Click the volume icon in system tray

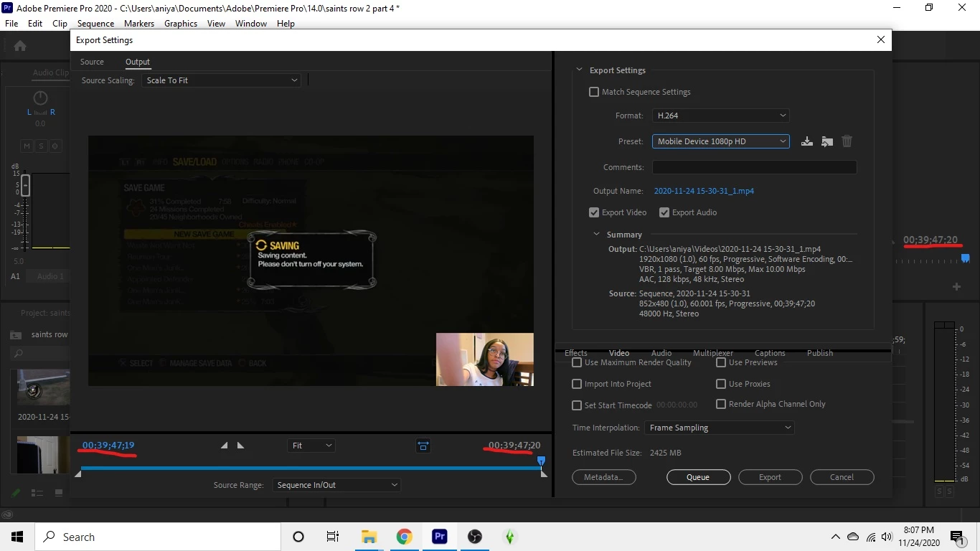point(887,537)
